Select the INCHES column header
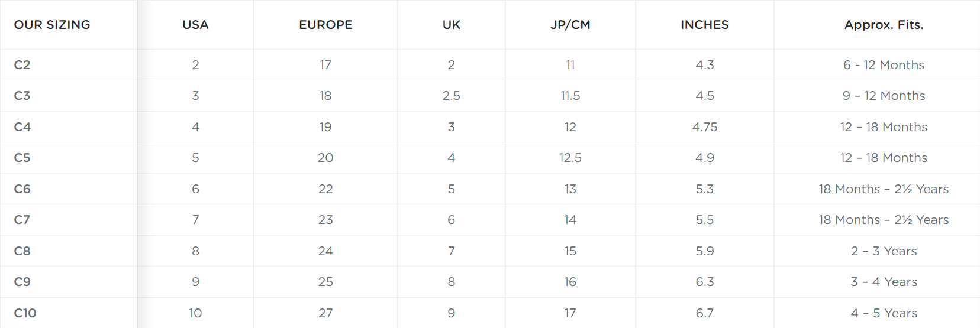Image resolution: width=980 pixels, height=328 pixels. click(x=705, y=25)
